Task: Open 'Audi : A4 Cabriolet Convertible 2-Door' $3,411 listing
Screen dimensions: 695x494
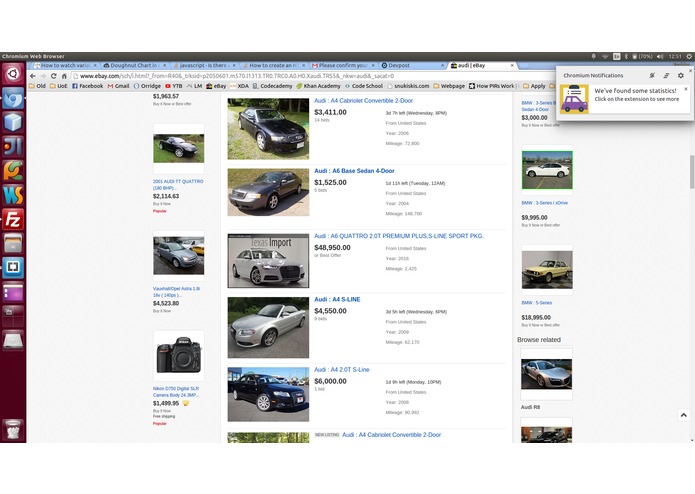Action: 363,101
